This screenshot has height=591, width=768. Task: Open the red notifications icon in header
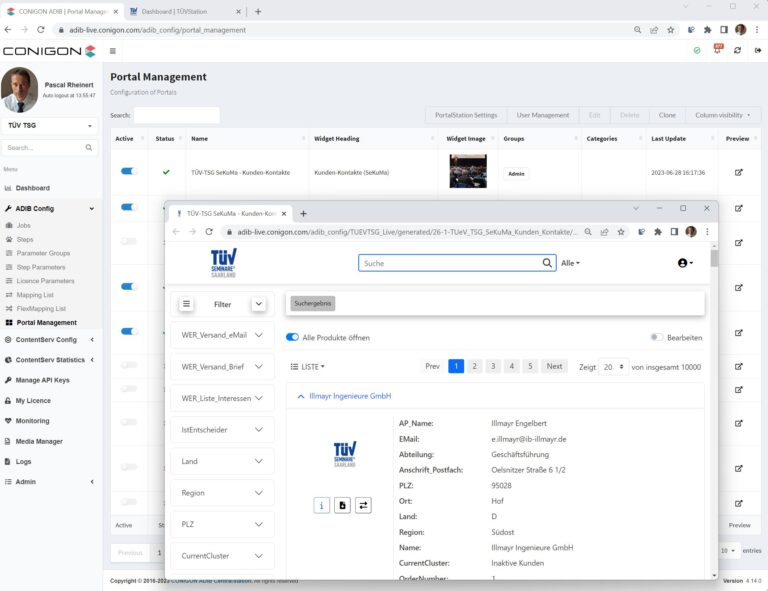click(718, 48)
